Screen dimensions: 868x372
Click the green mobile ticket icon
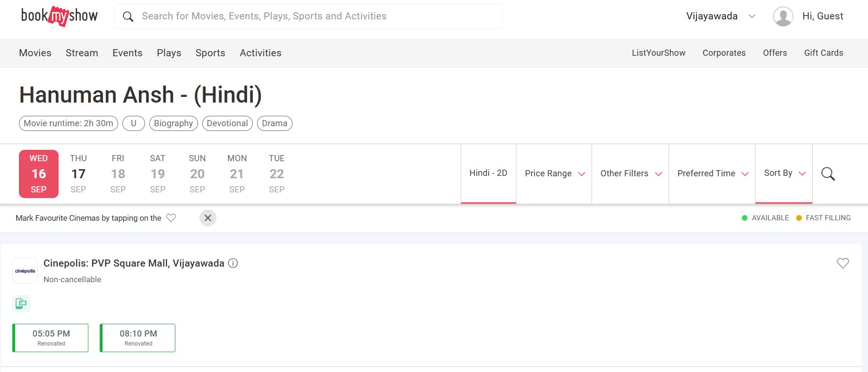(x=21, y=303)
